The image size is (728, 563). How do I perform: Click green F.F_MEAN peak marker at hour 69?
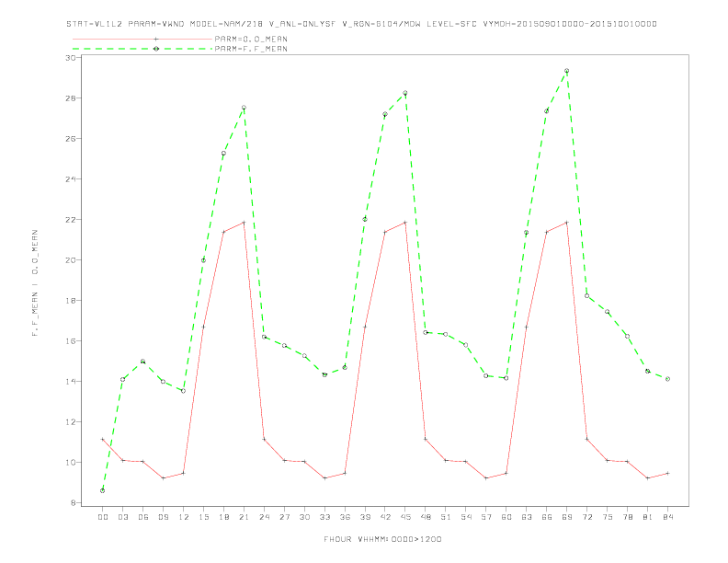[567, 71]
